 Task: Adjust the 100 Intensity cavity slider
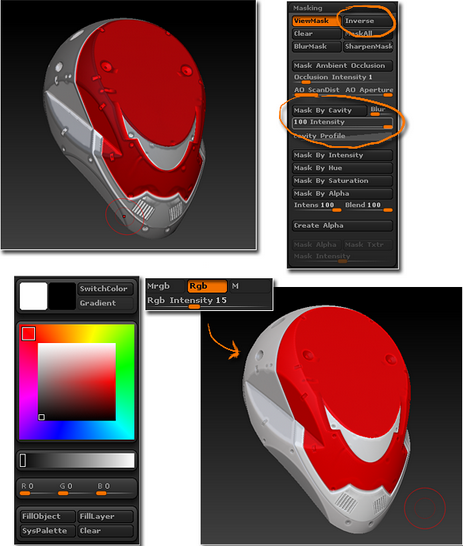[x=342, y=123]
